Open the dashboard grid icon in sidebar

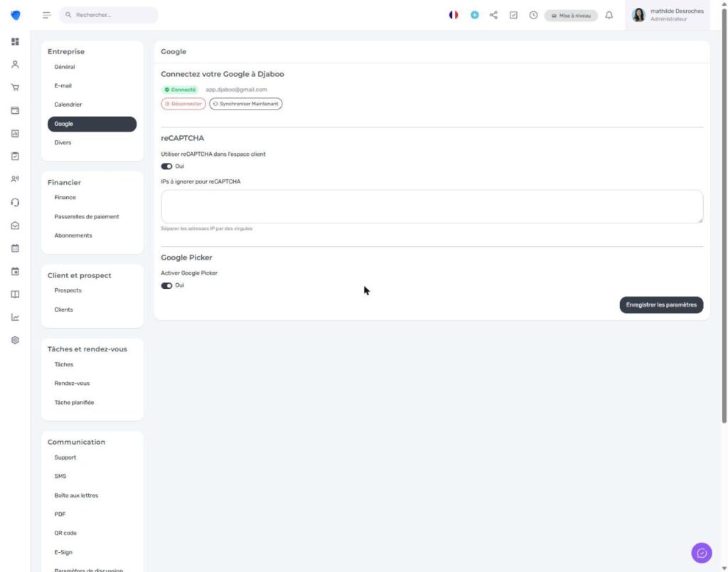15,42
